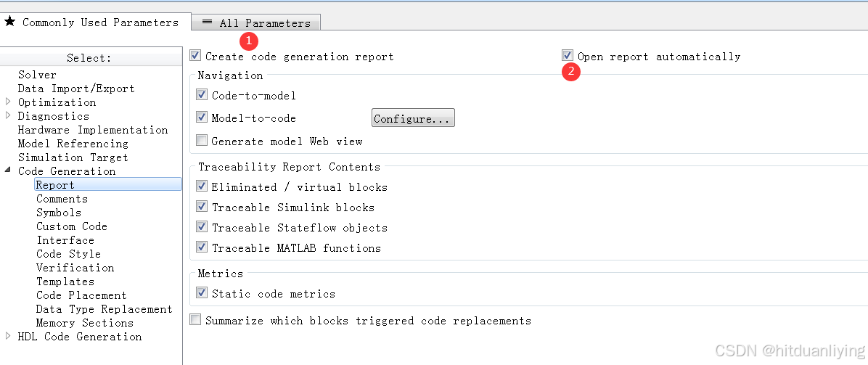Switch to the All Parameters tab
Screen dimensions: 868x365
pos(255,22)
